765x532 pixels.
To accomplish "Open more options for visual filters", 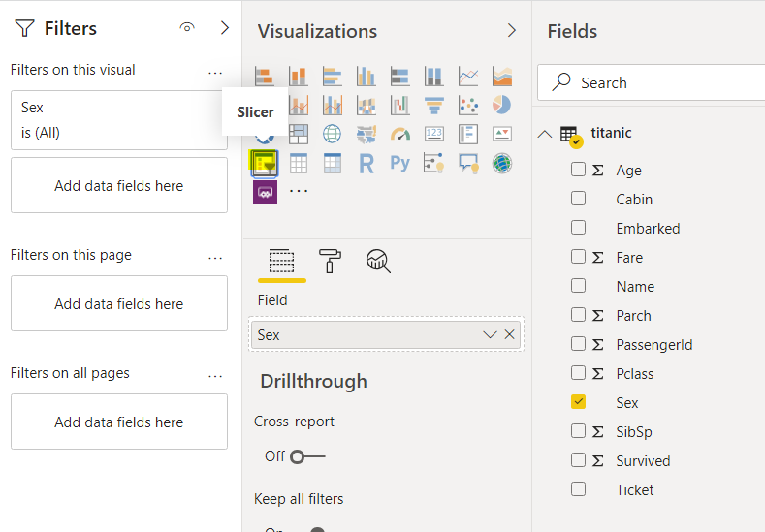I will point(215,71).
